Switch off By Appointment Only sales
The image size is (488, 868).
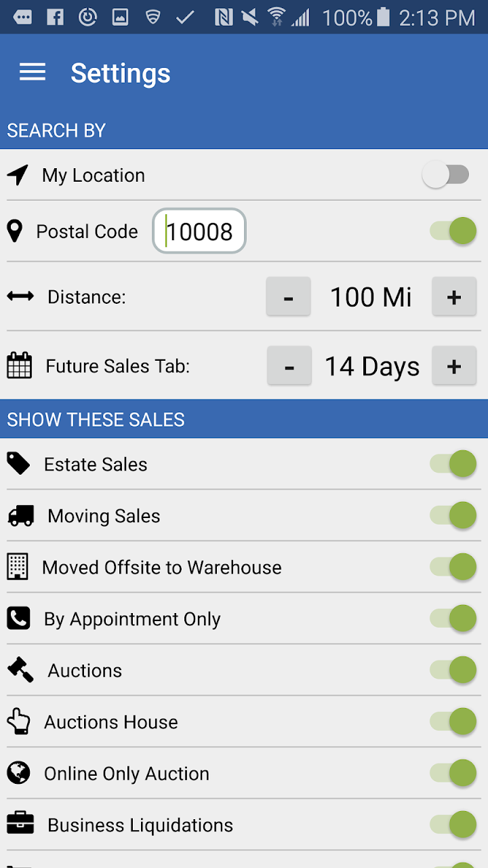[453, 618]
